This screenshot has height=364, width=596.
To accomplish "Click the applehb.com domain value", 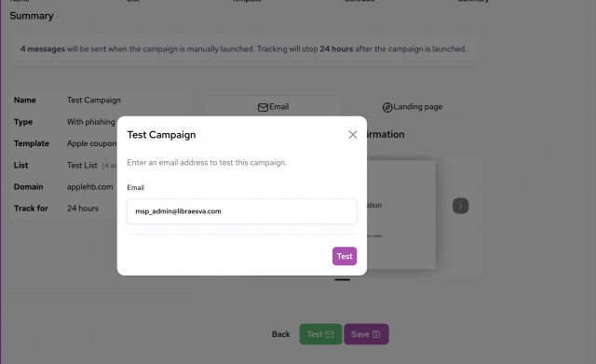I will pyautogui.click(x=89, y=187).
